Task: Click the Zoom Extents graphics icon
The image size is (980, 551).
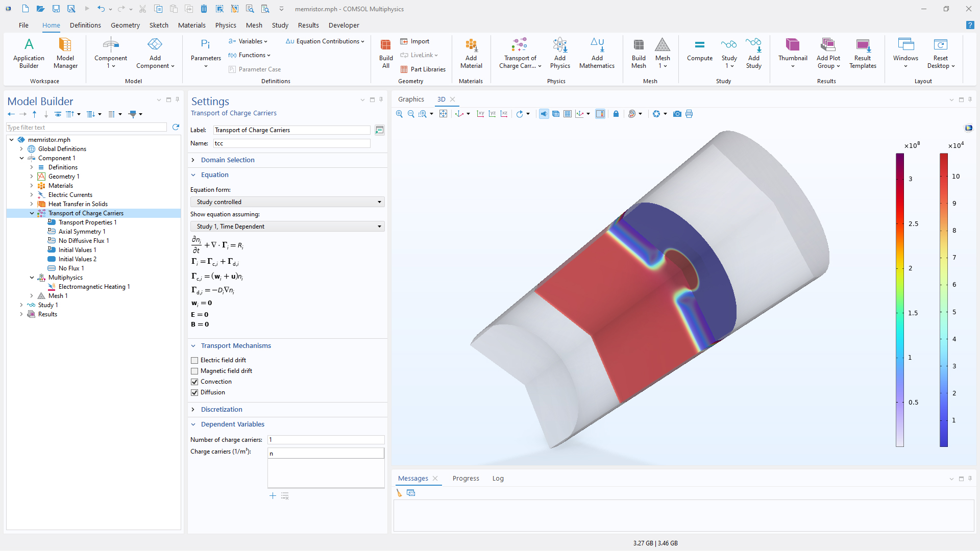Action: (443, 114)
